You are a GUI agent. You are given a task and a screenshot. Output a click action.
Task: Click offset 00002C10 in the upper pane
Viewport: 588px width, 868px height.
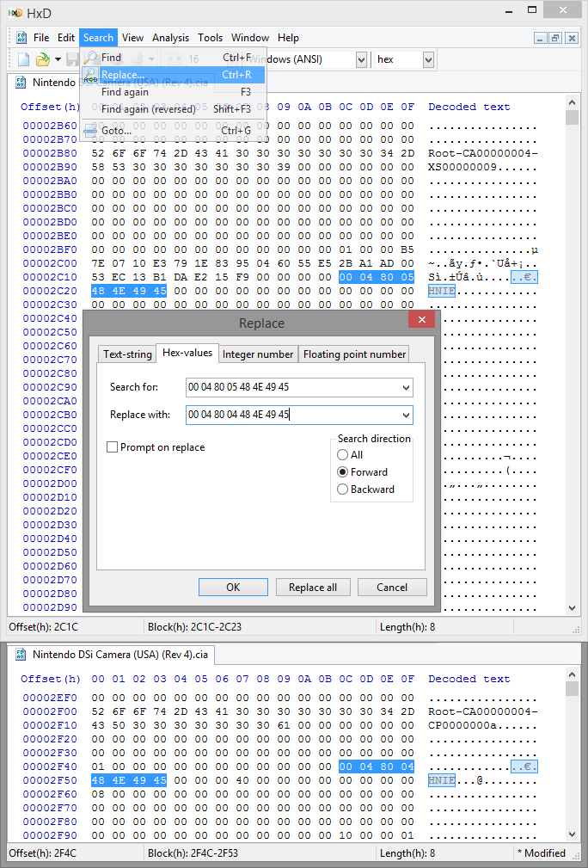click(x=50, y=277)
